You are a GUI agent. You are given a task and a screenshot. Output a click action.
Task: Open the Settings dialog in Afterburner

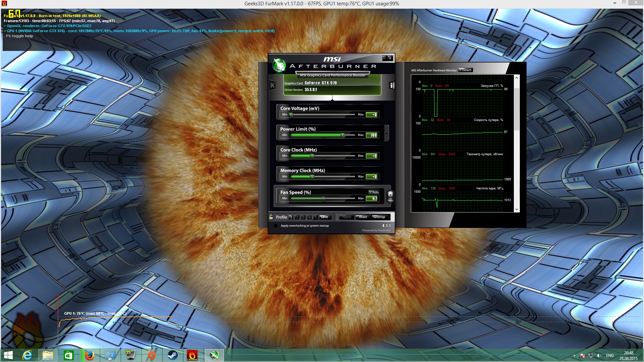379,217
